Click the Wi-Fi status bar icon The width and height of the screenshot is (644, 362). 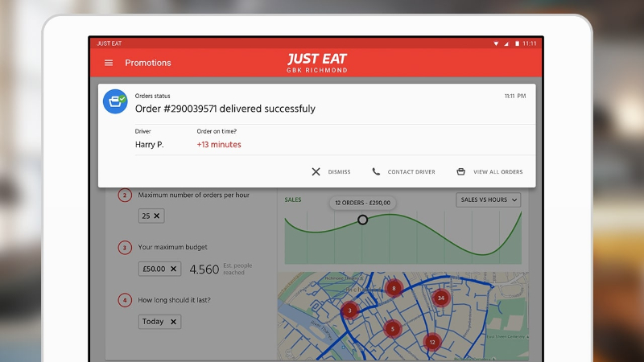coord(496,43)
